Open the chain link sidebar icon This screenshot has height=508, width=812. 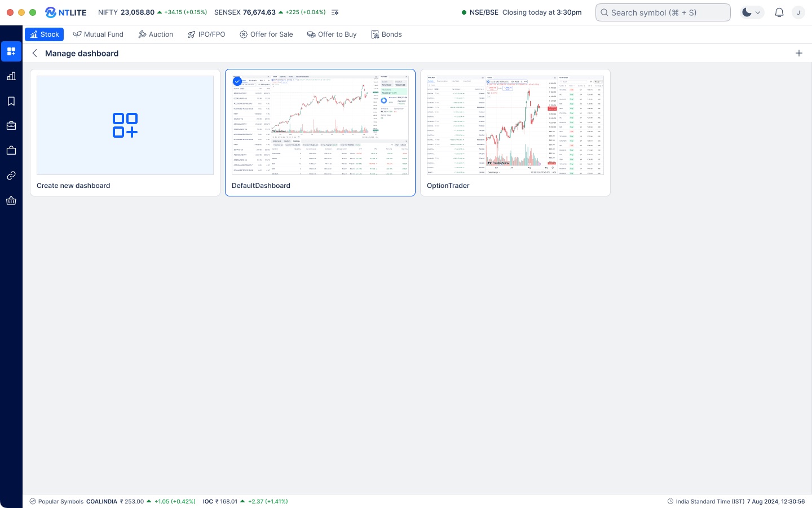click(x=11, y=176)
